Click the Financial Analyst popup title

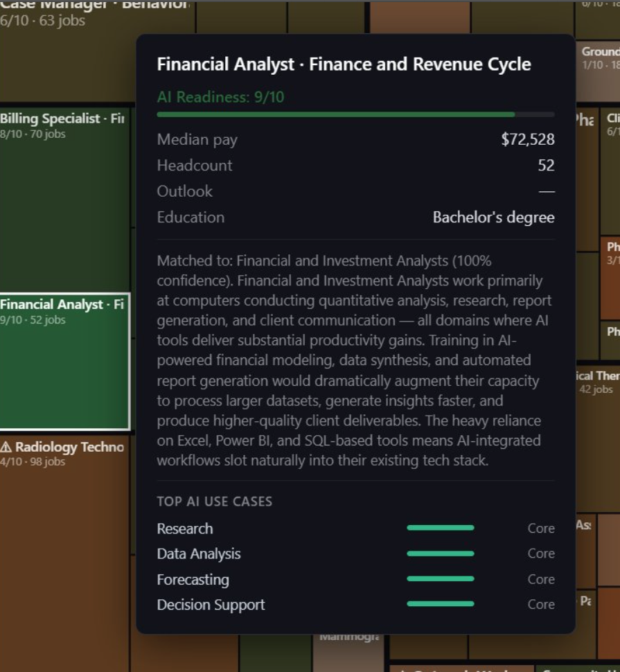(344, 64)
